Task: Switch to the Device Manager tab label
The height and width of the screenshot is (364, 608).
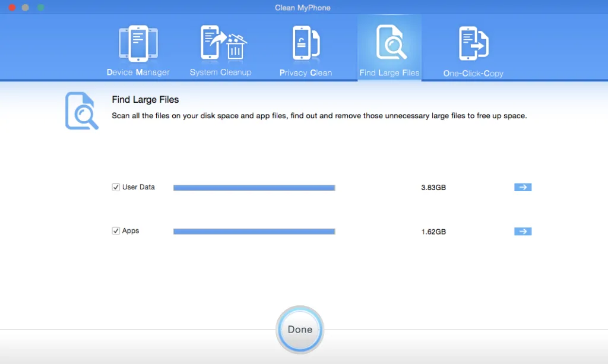Action: tap(138, 72)
